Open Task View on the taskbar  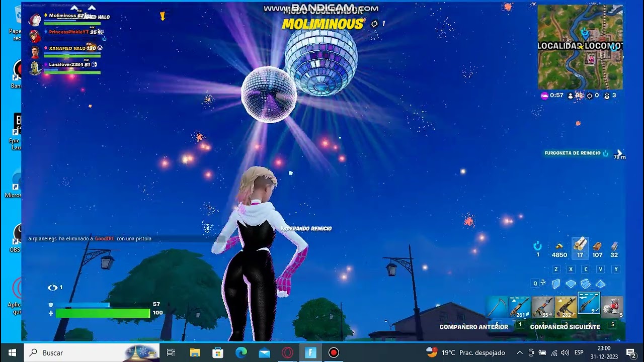[x=171, y=353]
